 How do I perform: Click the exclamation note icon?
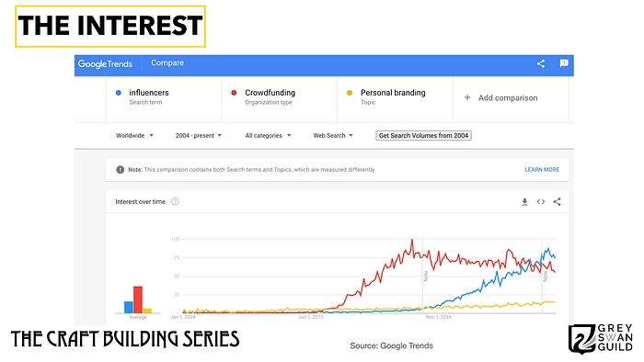[x=120, y=170]
